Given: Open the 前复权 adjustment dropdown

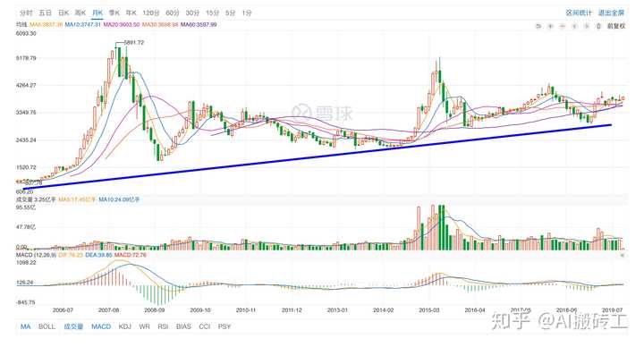Looking at the screenshot, I should 616,26.
